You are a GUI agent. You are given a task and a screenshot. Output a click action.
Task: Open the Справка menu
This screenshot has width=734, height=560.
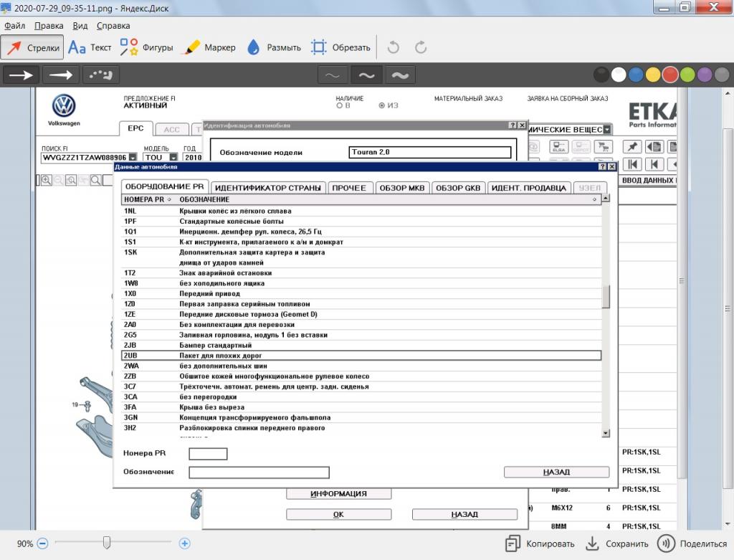click(x=113, y=26)
